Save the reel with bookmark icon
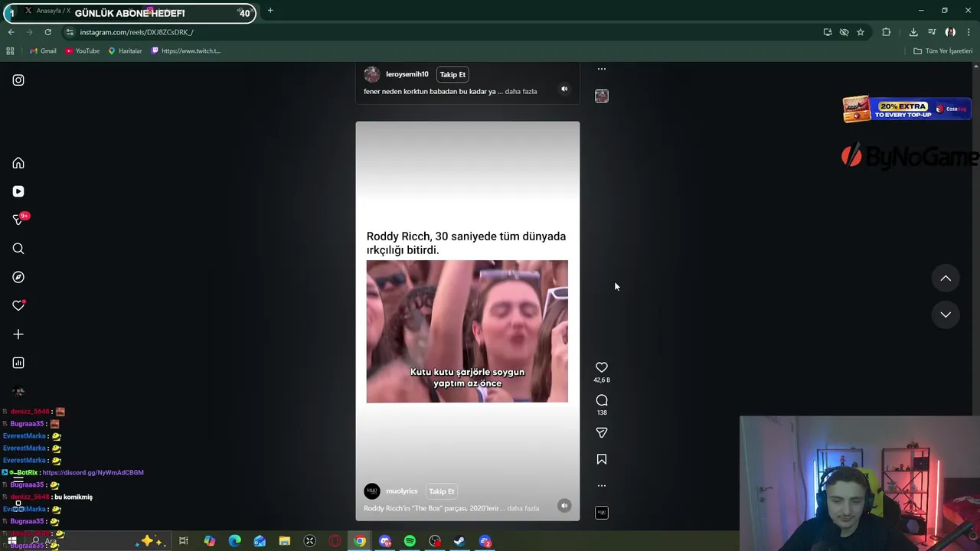Screen dimensions: 980x551 (x=602, y=459)
